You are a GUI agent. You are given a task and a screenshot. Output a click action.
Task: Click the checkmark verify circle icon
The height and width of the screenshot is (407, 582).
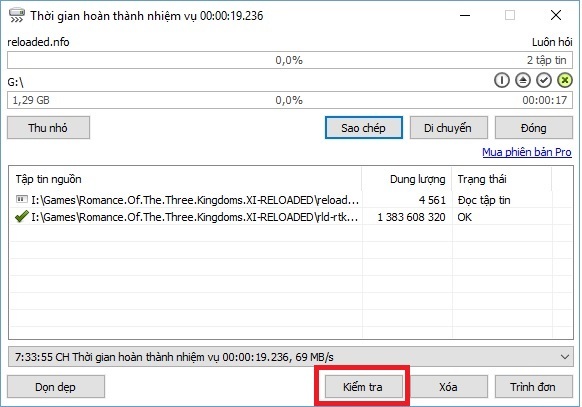(544, 80)
